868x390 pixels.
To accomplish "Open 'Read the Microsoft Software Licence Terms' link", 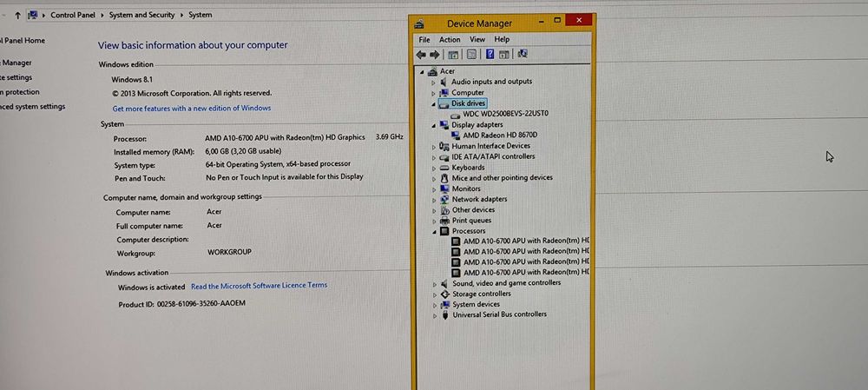I will coord(259,286).
